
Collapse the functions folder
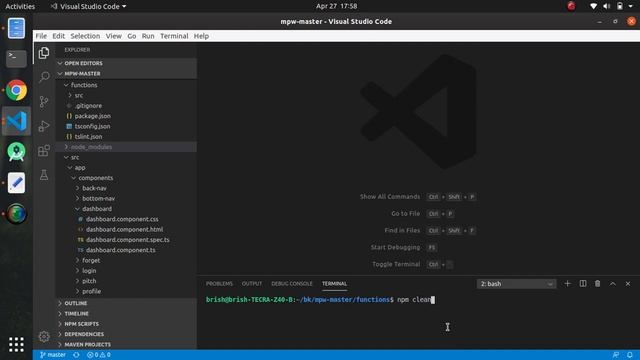[x=126, y=85]
